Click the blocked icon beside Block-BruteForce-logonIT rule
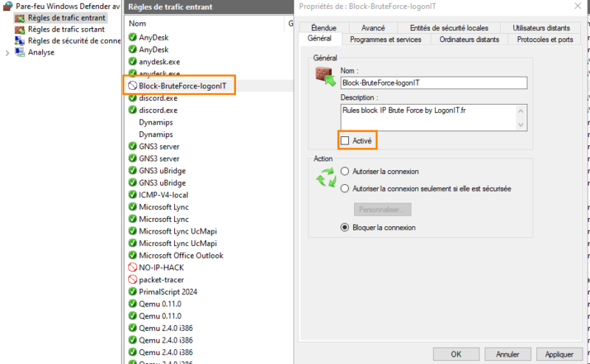This screenshot has width=590, height=364. coord(133,85)
